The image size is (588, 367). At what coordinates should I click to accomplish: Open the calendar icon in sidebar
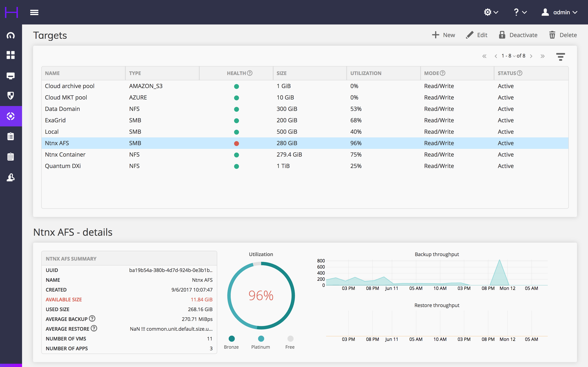tap(11, 157)
